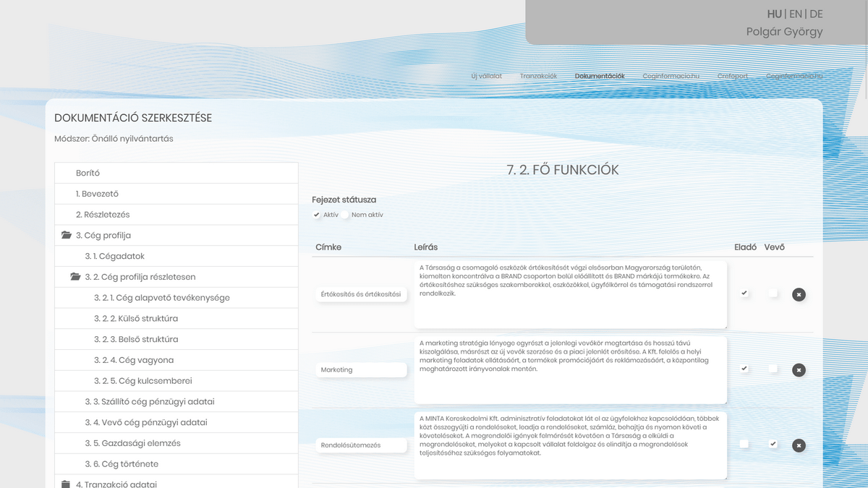Collapse the 3. Cég profilja tree node
Screen dimensions: 868x488
point(103,236)
